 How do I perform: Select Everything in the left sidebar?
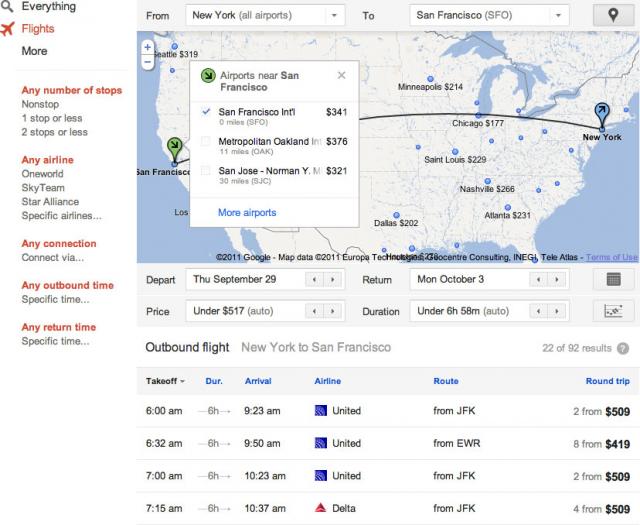49,6
